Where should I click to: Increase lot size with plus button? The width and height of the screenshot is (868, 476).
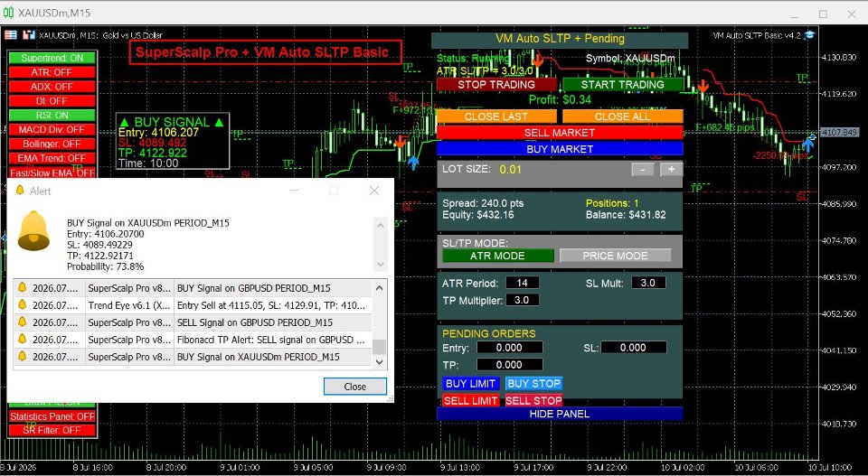point(671,169)
